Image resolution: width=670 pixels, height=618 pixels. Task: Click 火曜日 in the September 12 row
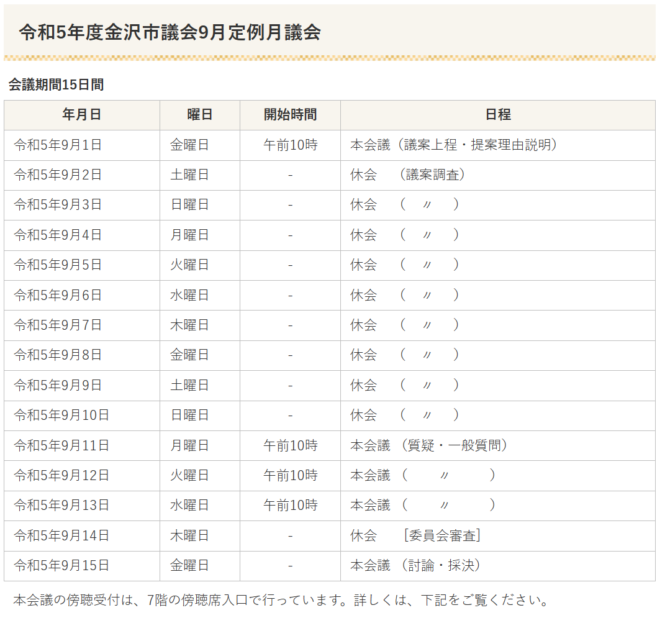189,476
